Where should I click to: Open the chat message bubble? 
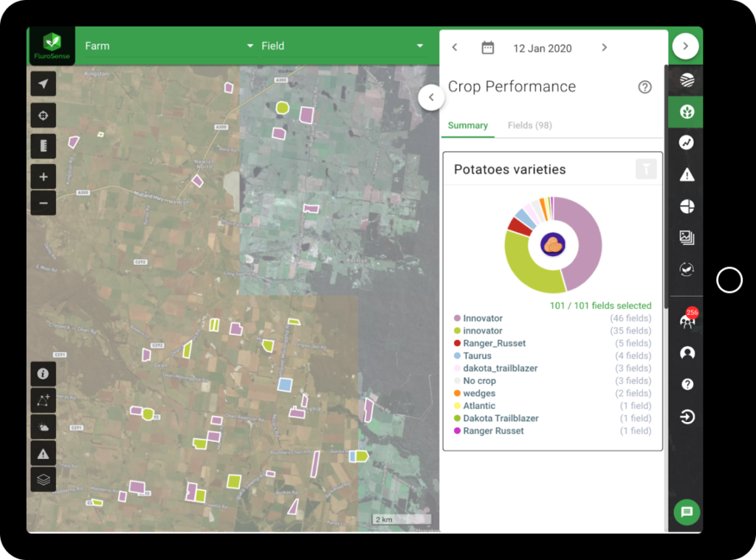click(x=687, y=512)
